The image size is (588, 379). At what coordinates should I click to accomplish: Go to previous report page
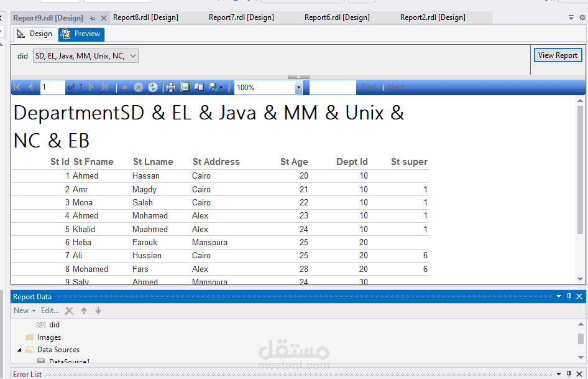[x=30, y=87]
